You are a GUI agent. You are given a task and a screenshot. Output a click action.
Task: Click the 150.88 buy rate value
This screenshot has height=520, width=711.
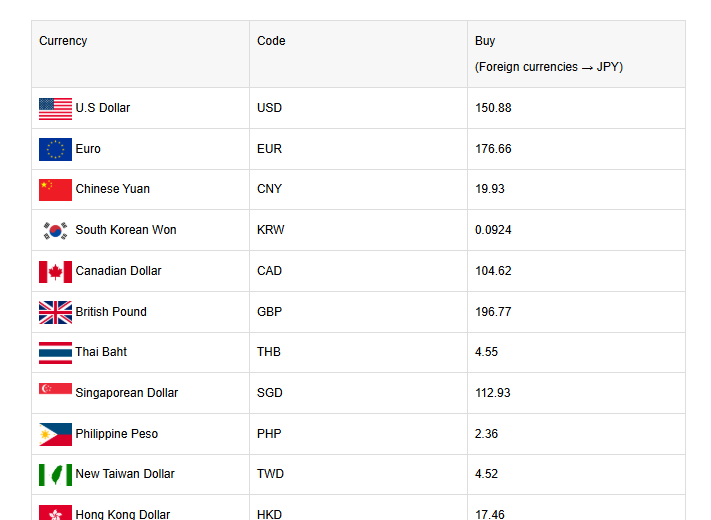click(x=493, y=108)
